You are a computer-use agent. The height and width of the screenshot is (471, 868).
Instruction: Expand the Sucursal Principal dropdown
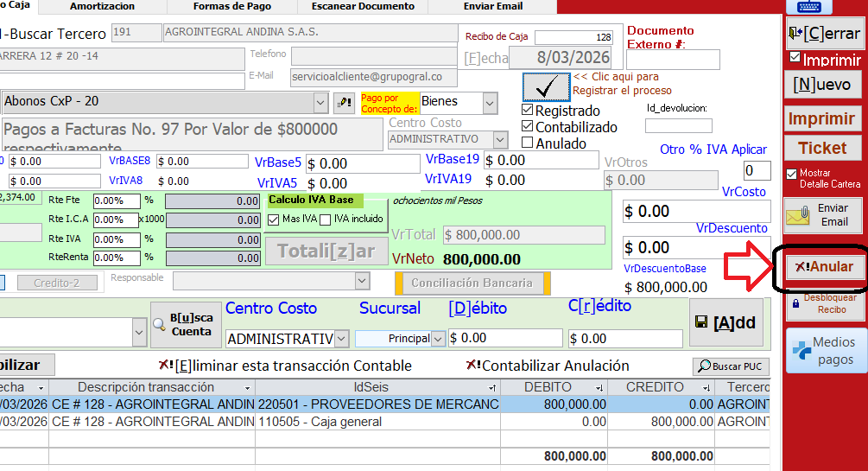438,339
